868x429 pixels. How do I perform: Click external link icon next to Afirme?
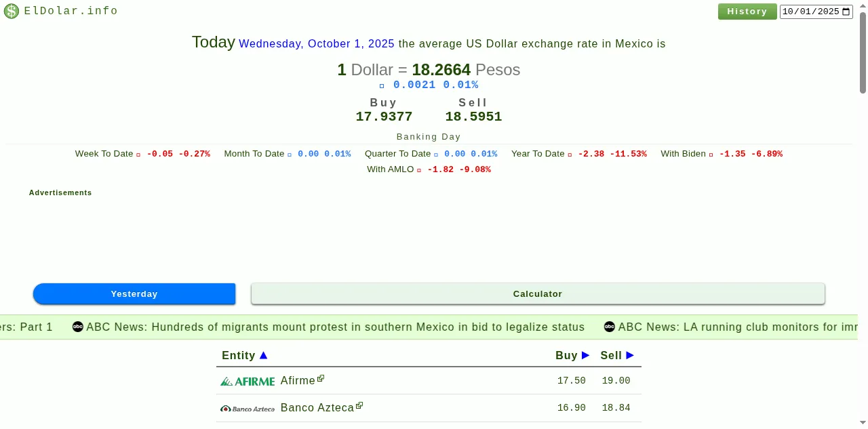[321, 379]
